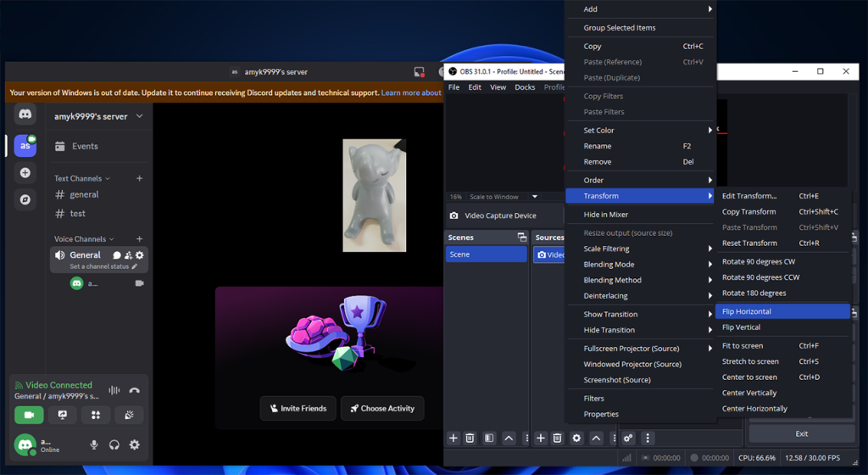The width and height of the screenshot is (868, 475).
Task: Remove selected scene trash icon
Action: 470,438
